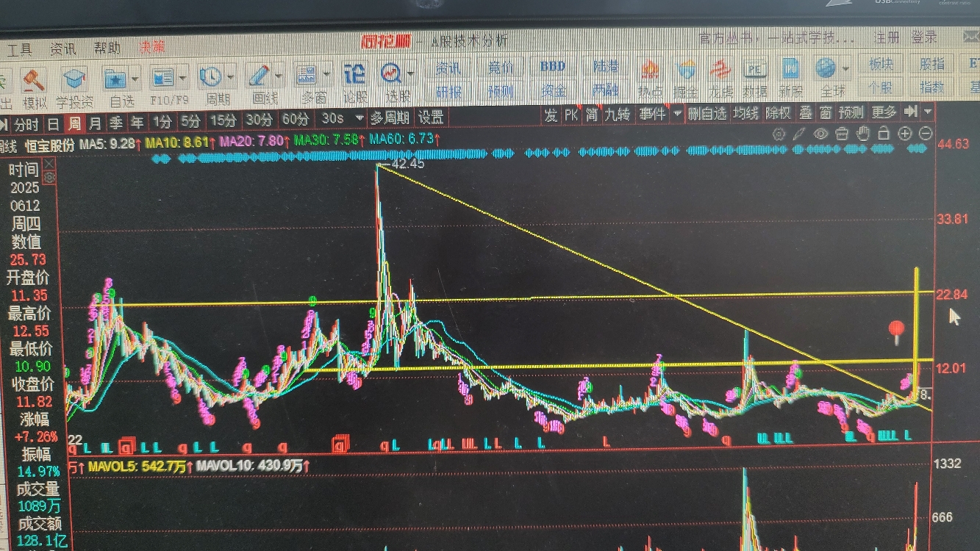This screenshot has width=980, height=551.
Task: Open the 工具 menu
Action: [20, 50]
